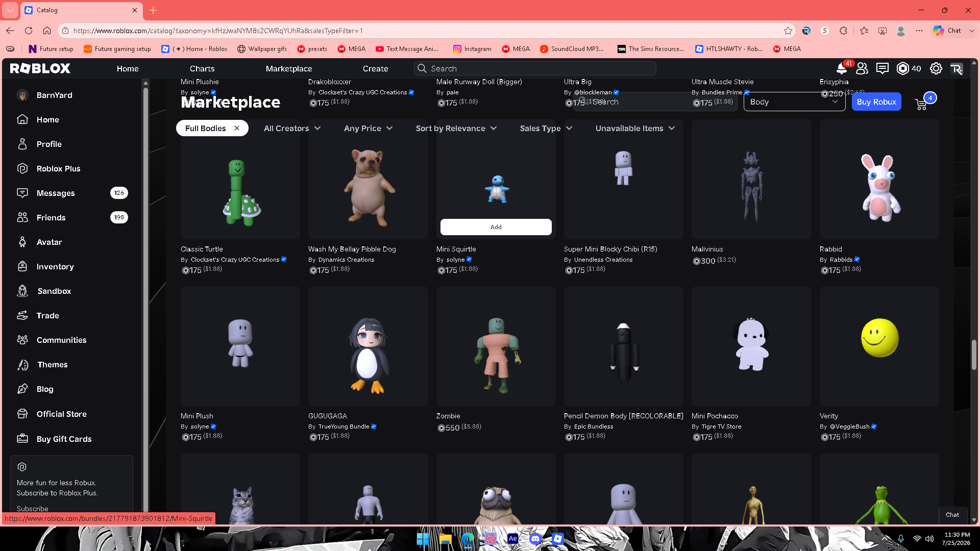
Task: Open the Charts tab
Action: coord(202,69)
